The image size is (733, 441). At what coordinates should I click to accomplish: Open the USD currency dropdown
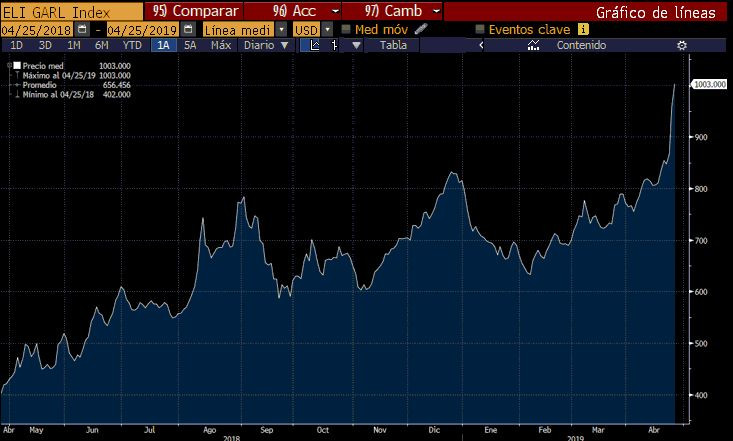pyautogui.click(x=327, y=30)
